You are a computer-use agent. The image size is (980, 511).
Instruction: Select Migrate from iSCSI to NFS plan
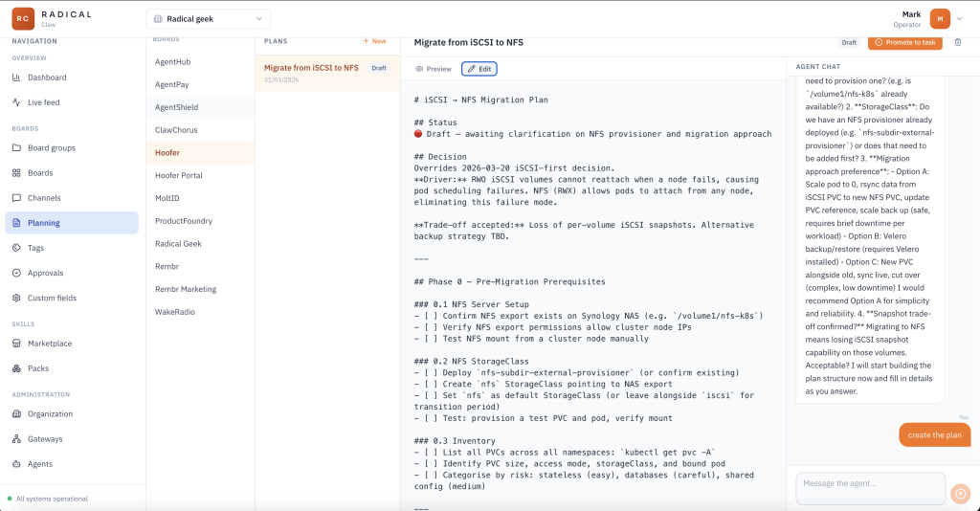(311, 68)
